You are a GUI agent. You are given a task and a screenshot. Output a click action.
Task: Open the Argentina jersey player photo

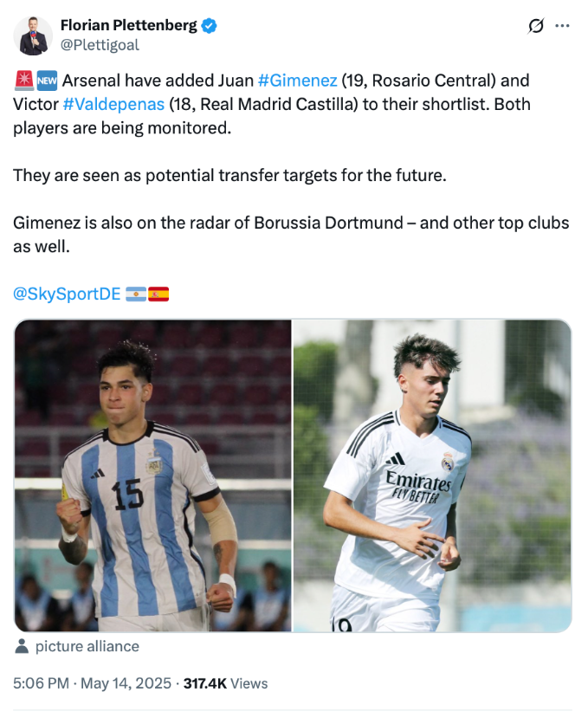[x=153, y=475]
